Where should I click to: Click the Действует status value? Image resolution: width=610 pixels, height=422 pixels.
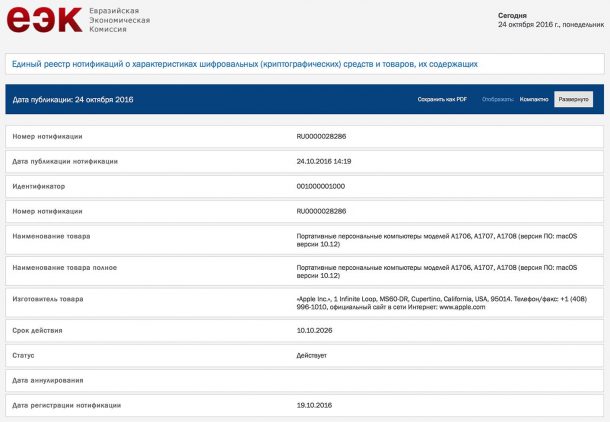[314, 355]
